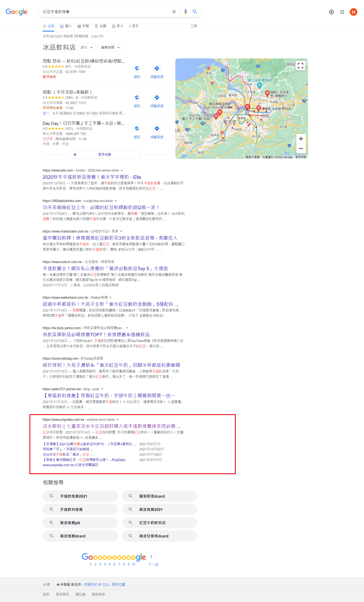This screenshot has width=364, height=602.
Task: Search related 手搖飲推薦2021
Action: pyautogui.click(x=80, y=496)
